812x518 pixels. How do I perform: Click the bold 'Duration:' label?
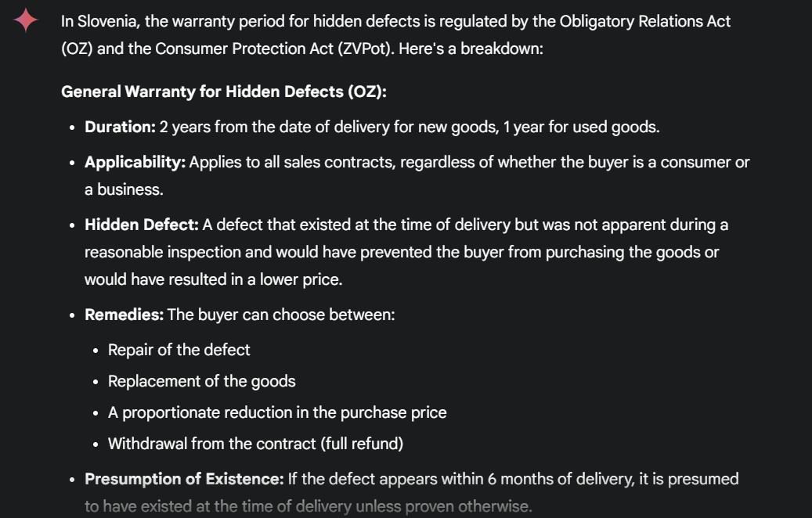120,127
